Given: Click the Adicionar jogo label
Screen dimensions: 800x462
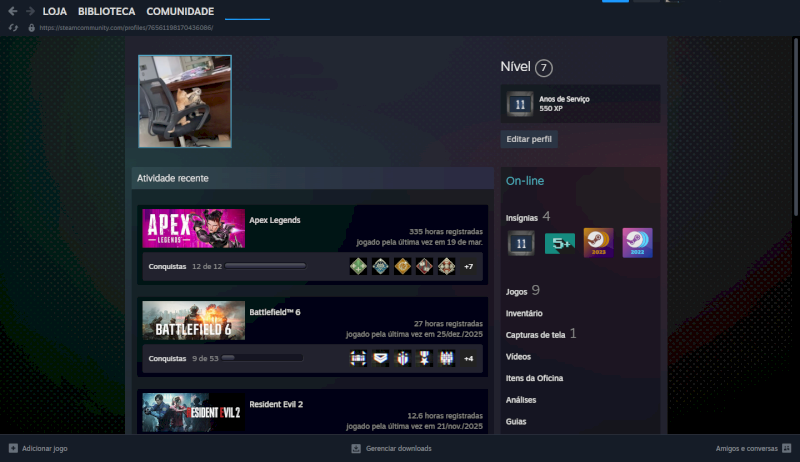Looking at the screenshot, I should (44, 448).
